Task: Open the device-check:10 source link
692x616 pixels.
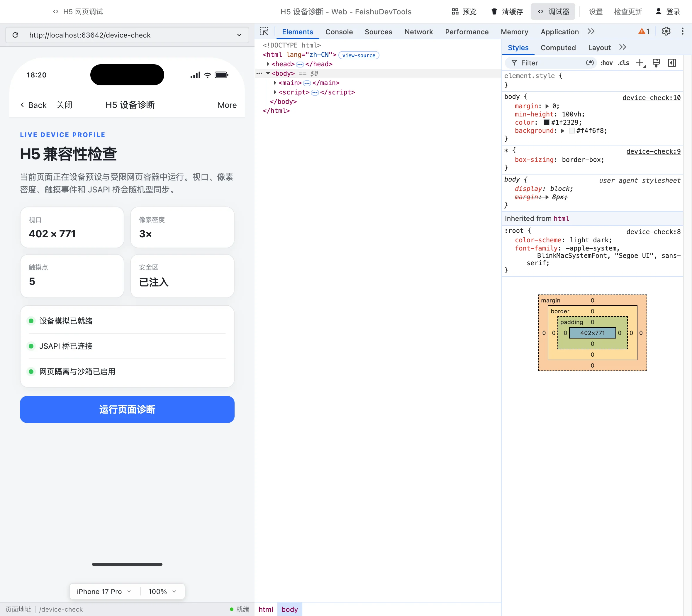Action: coord(651,98)
